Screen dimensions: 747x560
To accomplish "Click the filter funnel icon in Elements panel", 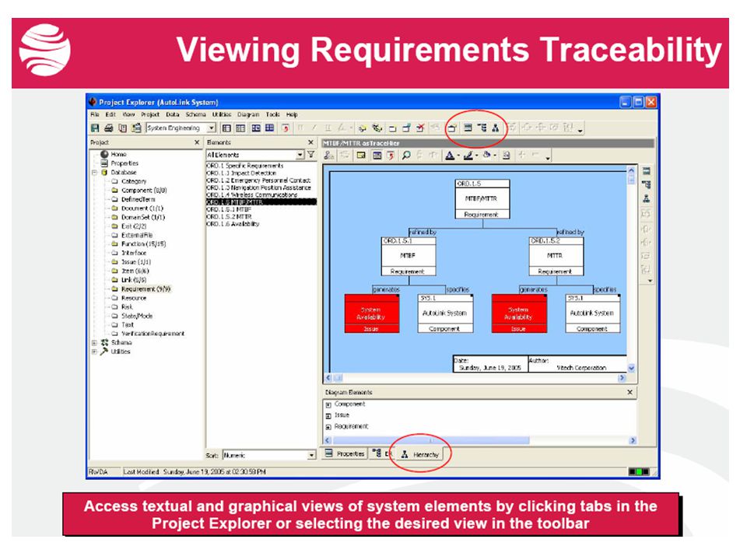I will point(311,155).
